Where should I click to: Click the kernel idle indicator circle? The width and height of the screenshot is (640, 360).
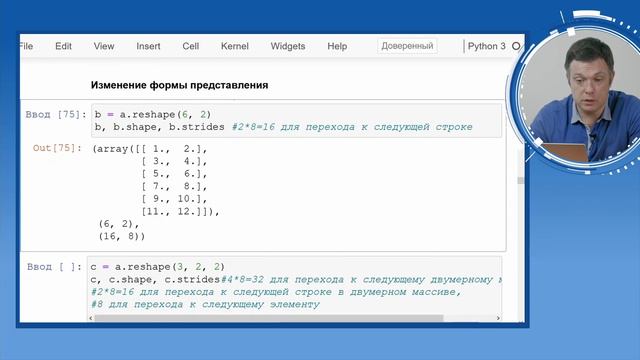[516, 46]
